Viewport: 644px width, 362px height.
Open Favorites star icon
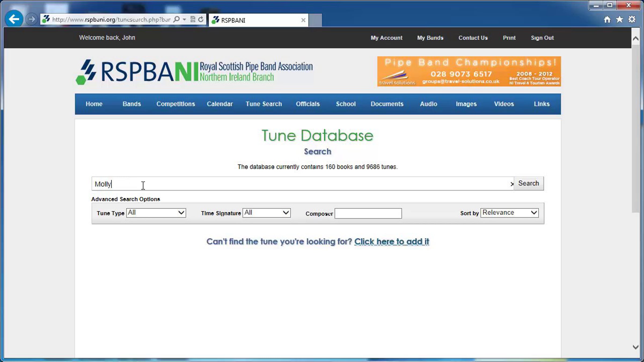(x=619, y=19)
